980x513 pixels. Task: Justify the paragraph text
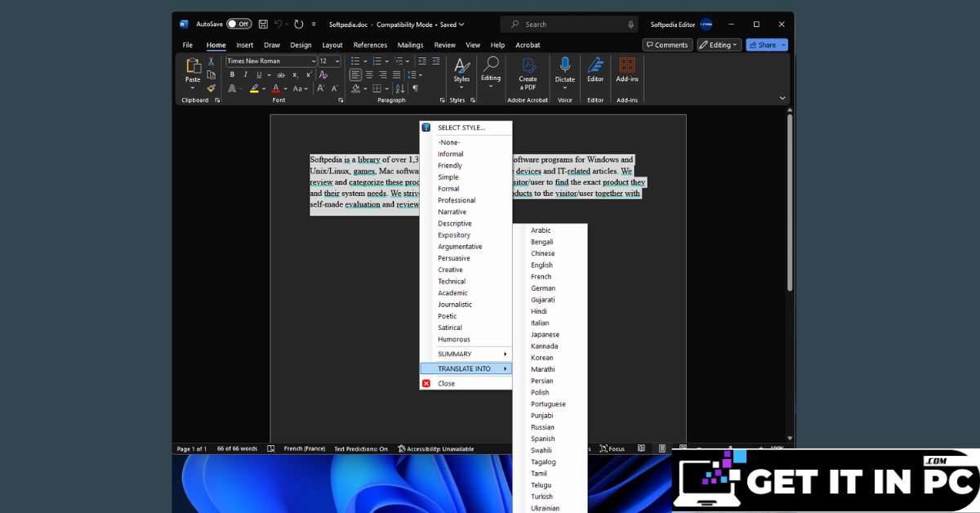pos(397,75)
